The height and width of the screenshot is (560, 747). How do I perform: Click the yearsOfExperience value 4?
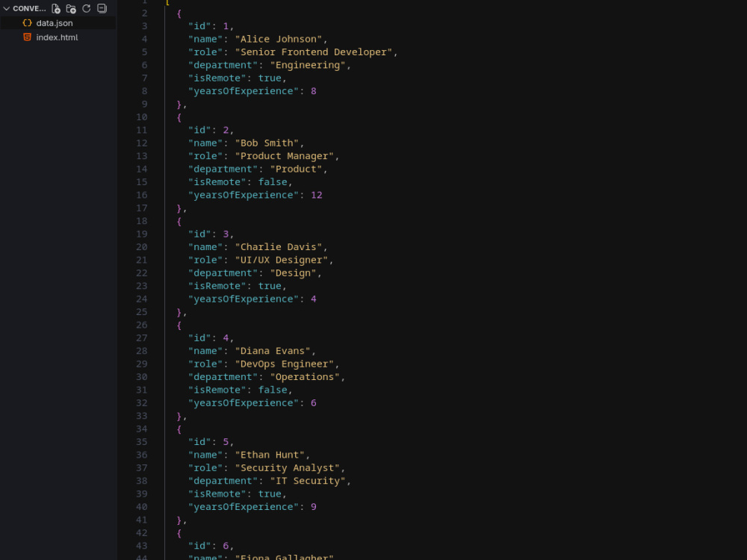(x=314, y=299)
